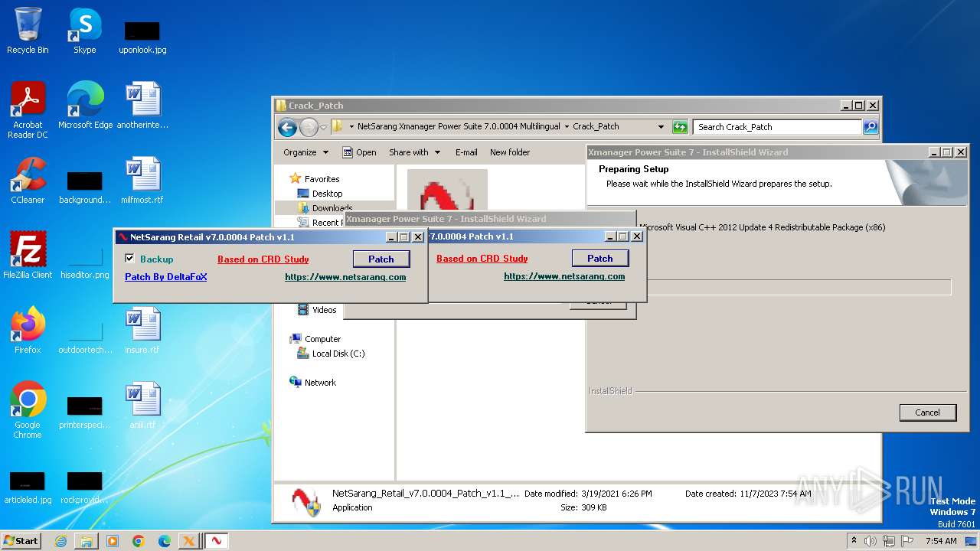Launch Google Chrome desktop shortcut

coord(28,410)
